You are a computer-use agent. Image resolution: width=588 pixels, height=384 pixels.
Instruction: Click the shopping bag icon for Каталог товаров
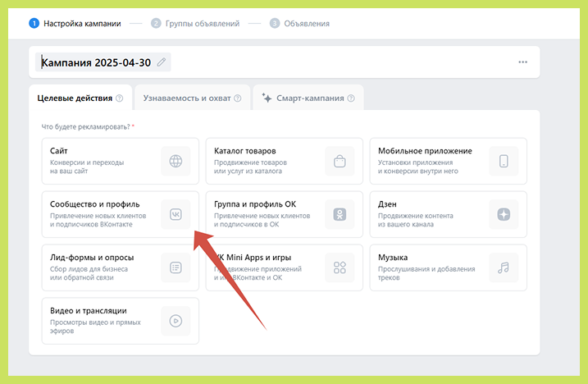(340, 161)
